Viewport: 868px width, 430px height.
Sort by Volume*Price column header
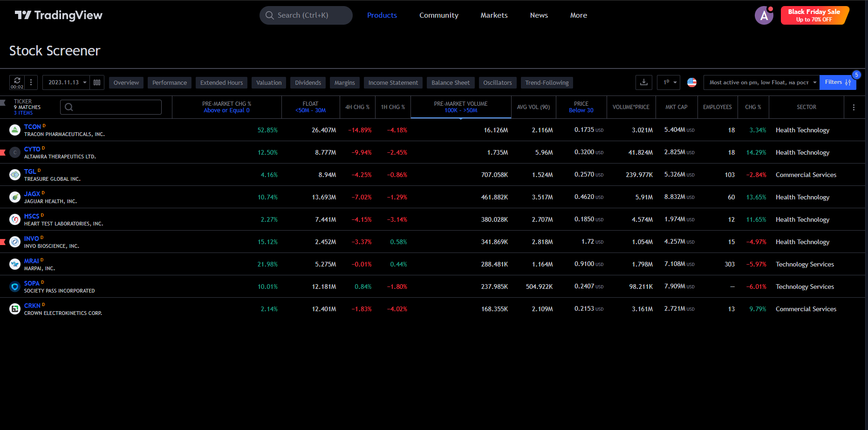(x=631, y=107)
